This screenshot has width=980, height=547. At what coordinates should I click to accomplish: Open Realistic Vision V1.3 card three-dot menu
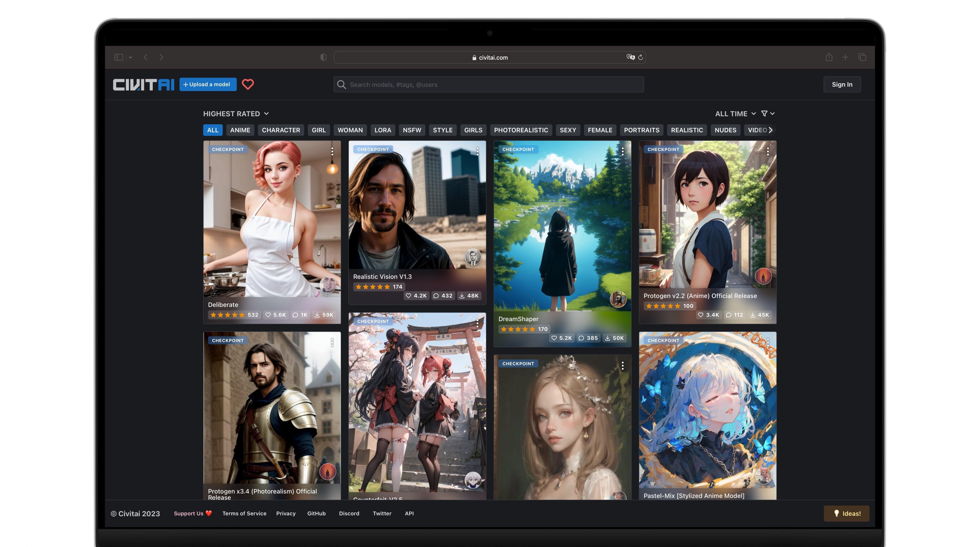click(478, 152)
